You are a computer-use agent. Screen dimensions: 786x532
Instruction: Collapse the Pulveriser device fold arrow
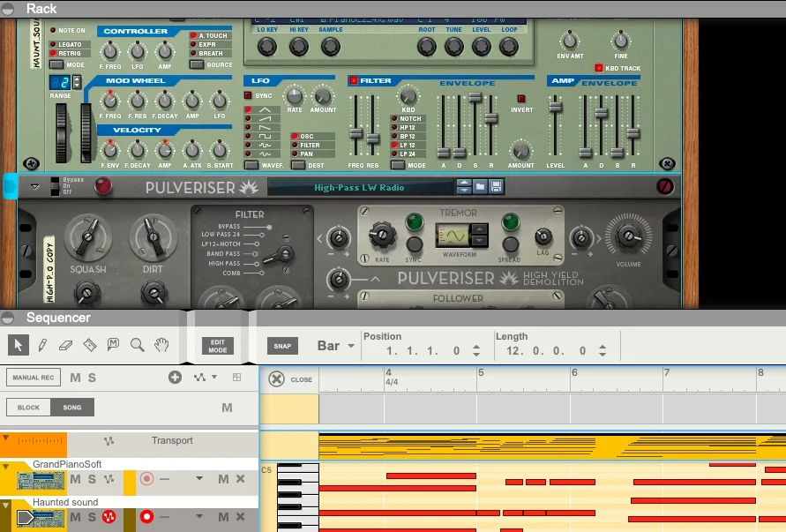tap(35, 186)
